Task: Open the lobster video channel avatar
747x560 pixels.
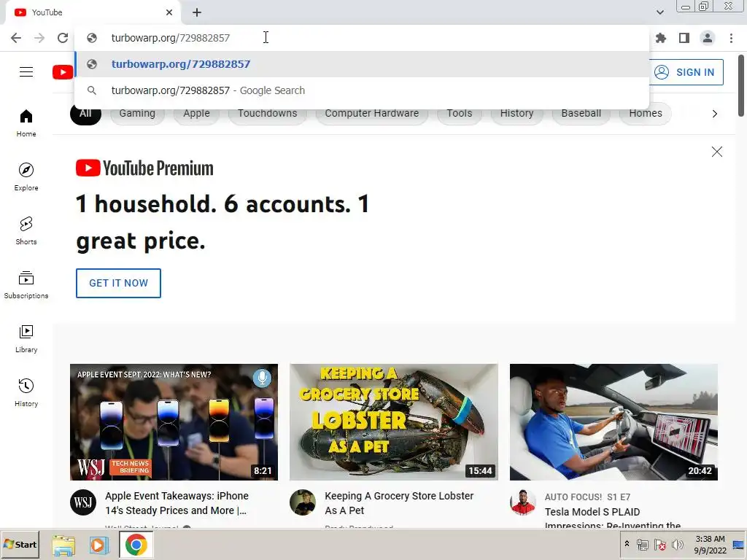Action: 303,502
